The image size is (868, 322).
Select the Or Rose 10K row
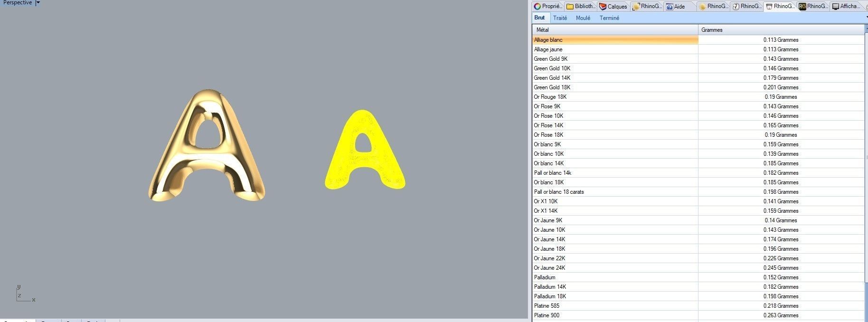(x=698, y=116)
